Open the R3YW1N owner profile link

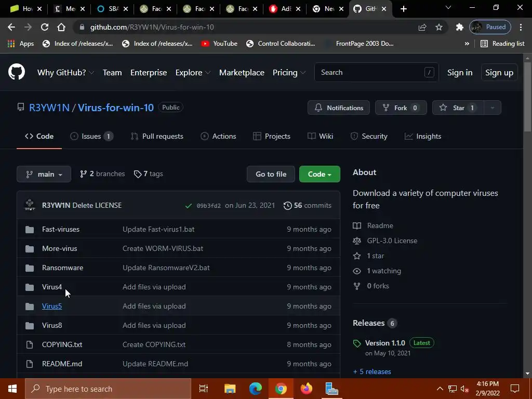point(49,108)
